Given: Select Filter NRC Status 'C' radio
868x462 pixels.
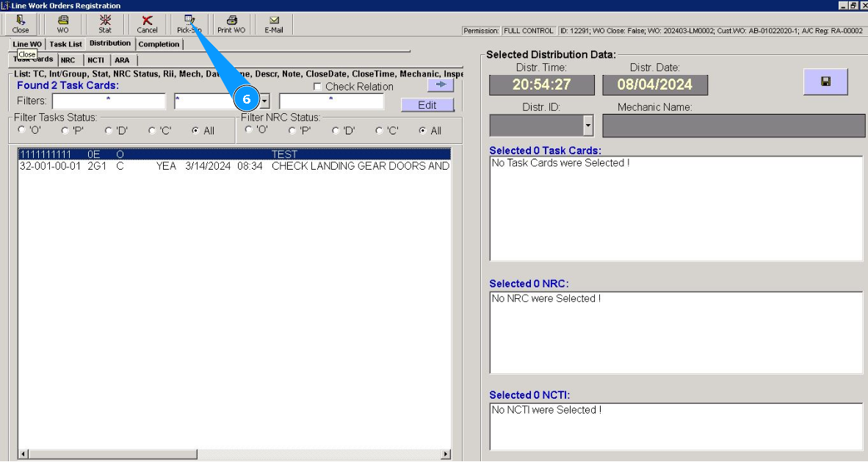Looking at the screenshot, I should [379, 130].
